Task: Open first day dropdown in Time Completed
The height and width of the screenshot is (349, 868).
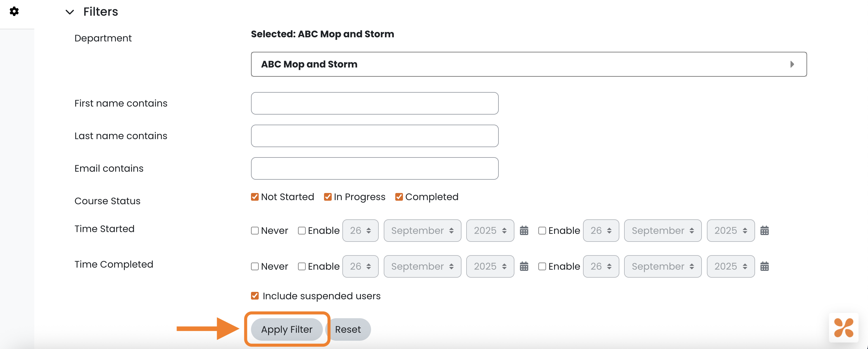Action: click(360, 266)
